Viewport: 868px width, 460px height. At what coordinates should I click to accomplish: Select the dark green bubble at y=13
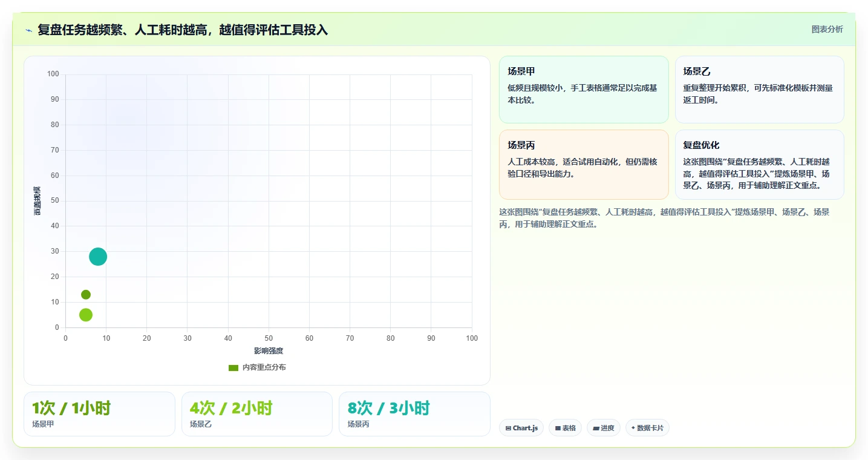[x=86, y=295]
